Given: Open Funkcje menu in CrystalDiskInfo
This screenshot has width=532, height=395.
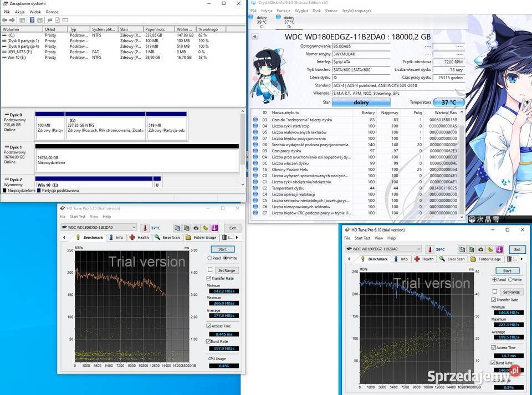Looking at the screenshot, I should 283,11.
